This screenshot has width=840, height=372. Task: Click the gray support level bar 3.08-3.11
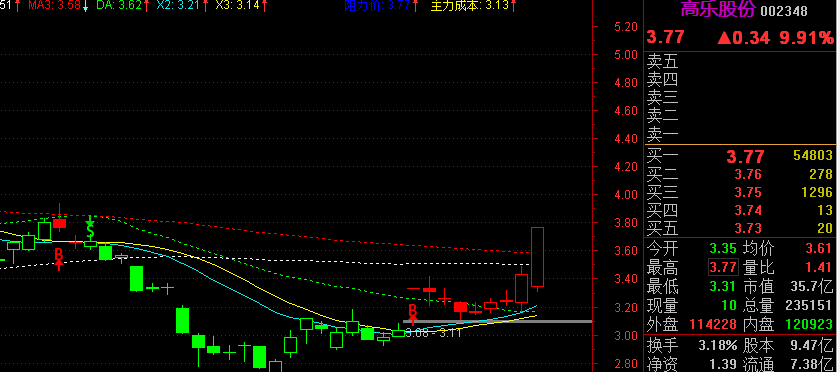point(497,322)
